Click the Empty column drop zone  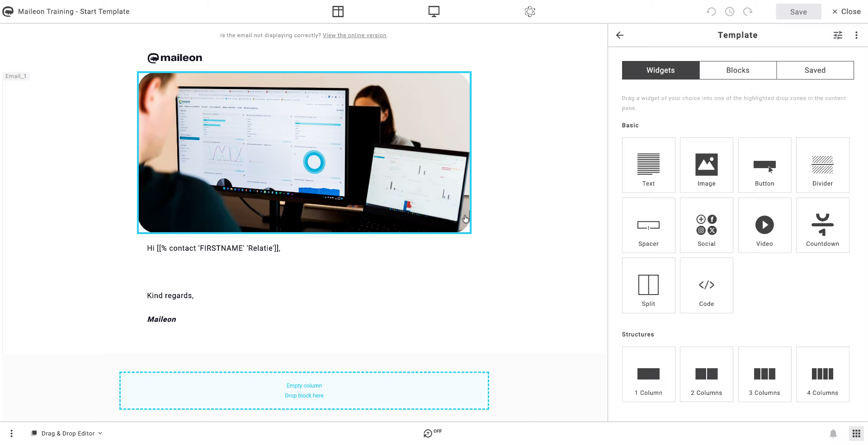pos(304,391)
